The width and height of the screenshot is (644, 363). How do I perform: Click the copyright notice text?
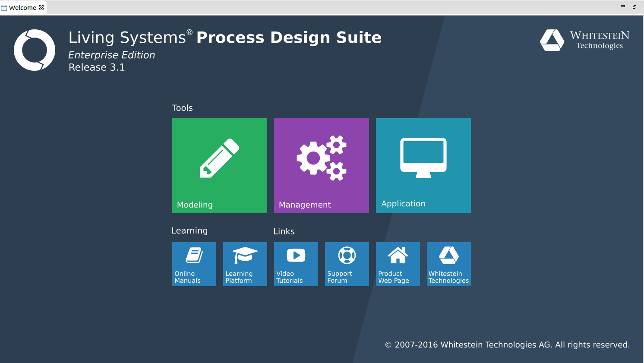tap(507, 345)
